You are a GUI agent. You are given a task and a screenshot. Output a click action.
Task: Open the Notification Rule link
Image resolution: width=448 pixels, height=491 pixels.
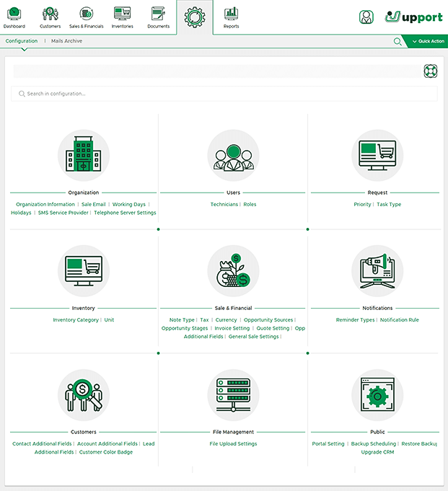pos(399,319)
